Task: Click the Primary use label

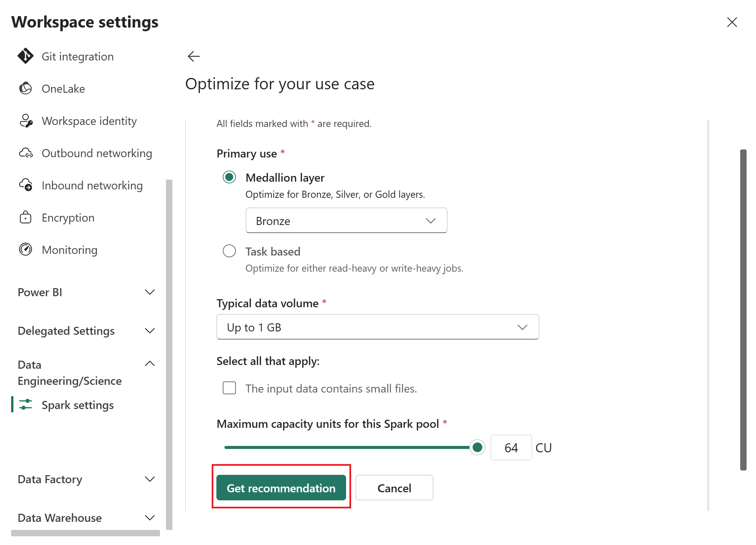Action: (247, 153)
